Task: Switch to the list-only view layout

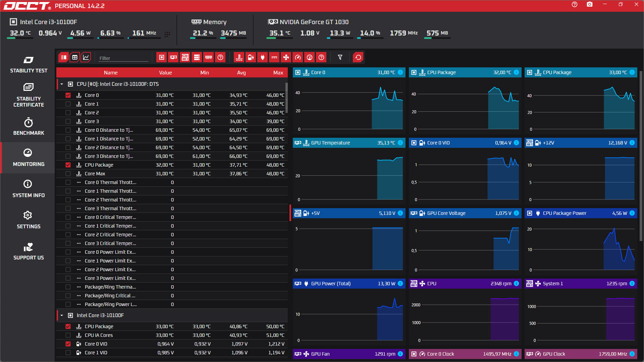Action: (74, 57)
